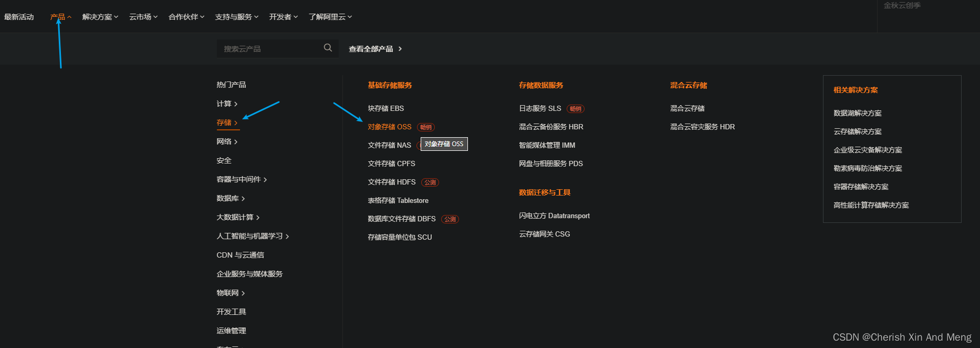Open 云存储网关 CSG

[x=544, y=234]
